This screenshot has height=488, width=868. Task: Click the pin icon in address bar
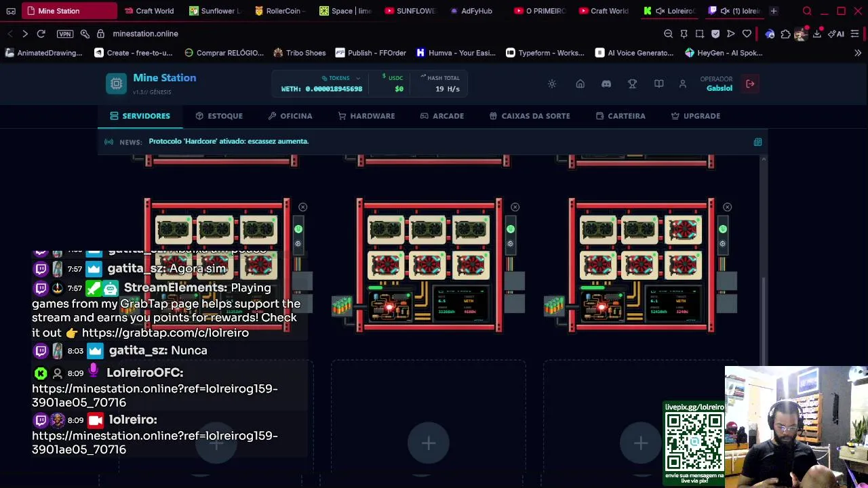pos(684,33)
